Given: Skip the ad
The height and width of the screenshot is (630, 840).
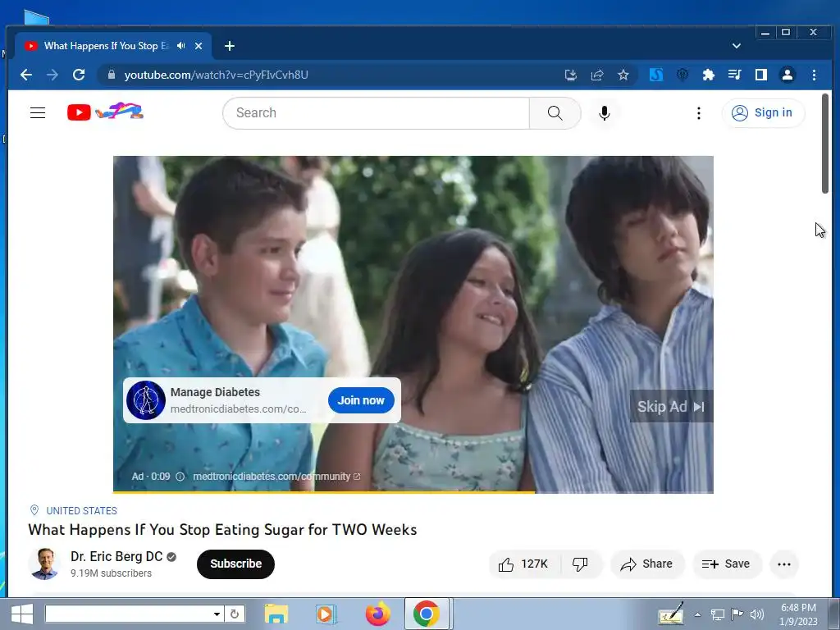Looking at the screenshot, I should click(x=671, y=407).
